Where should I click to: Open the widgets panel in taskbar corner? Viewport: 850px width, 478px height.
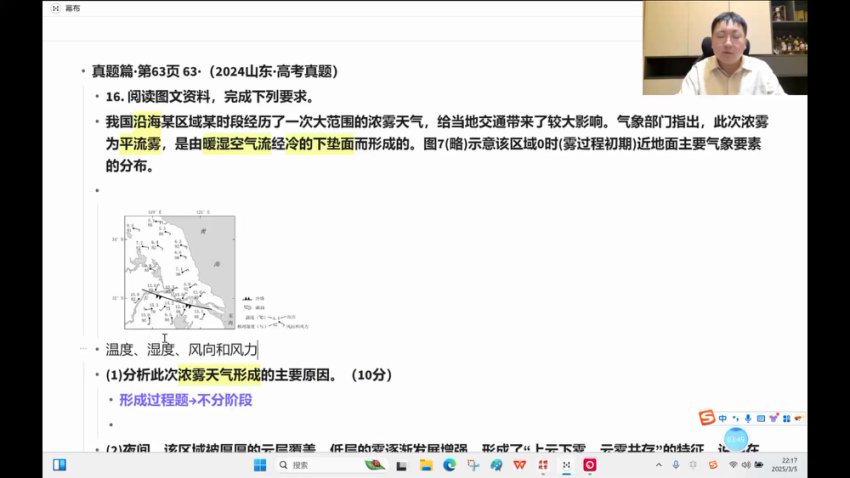59,465
